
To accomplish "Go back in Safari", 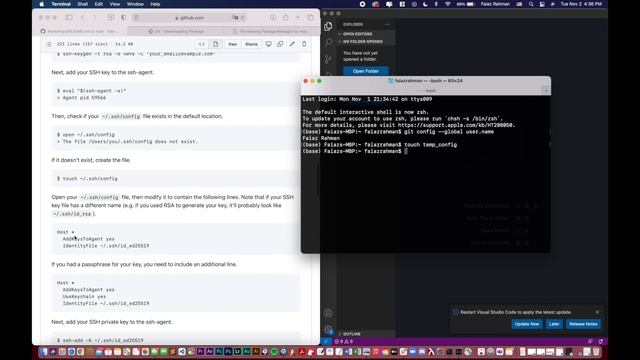I will click(83, 18).
